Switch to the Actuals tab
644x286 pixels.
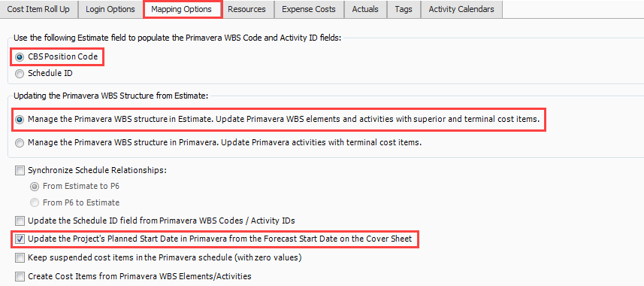coord(365,9)
